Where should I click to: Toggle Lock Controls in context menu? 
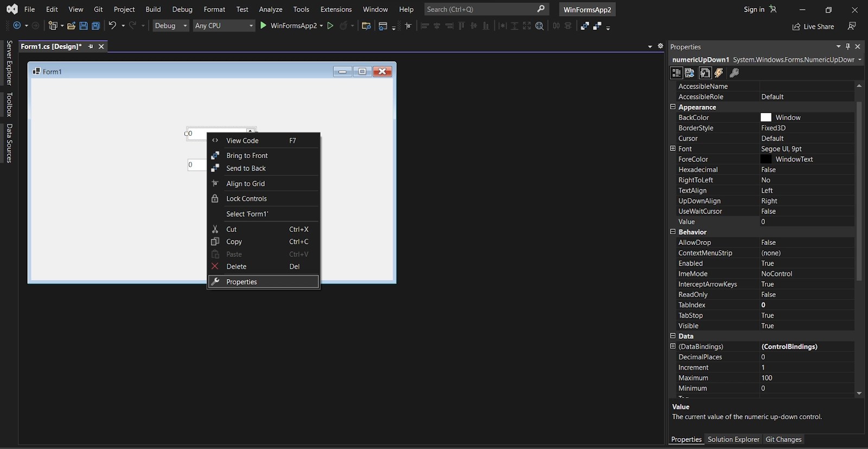click(x=263, y=199)
